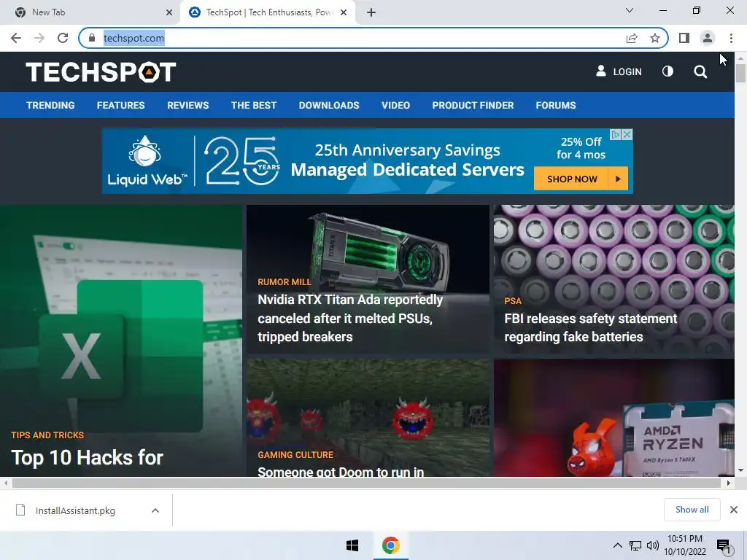747x560 pixels.
Task: Click the horizontal scrollbar bar
Action: (366, 483)
